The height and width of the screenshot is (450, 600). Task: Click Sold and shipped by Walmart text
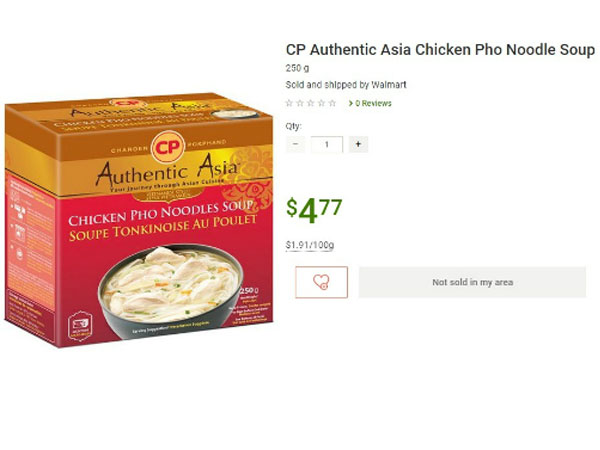(x=346, y=85)
